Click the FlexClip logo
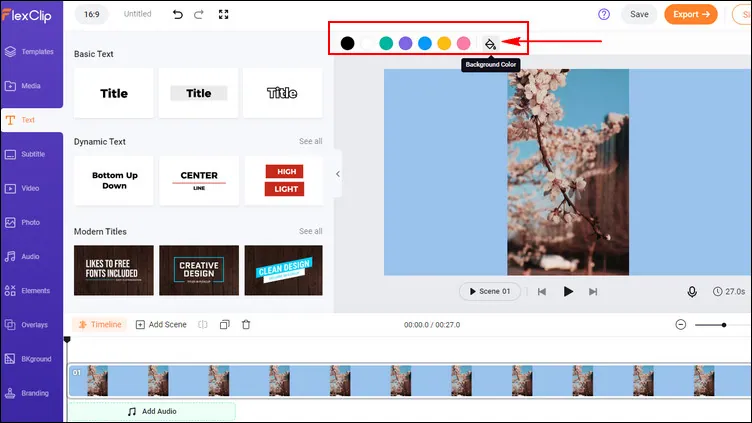 click(27, 15)
